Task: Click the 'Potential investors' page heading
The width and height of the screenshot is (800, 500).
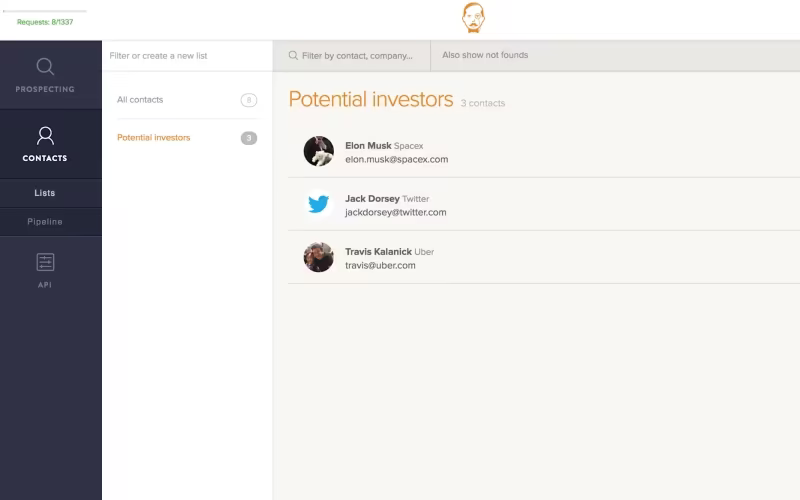Action: pos(370,99)
